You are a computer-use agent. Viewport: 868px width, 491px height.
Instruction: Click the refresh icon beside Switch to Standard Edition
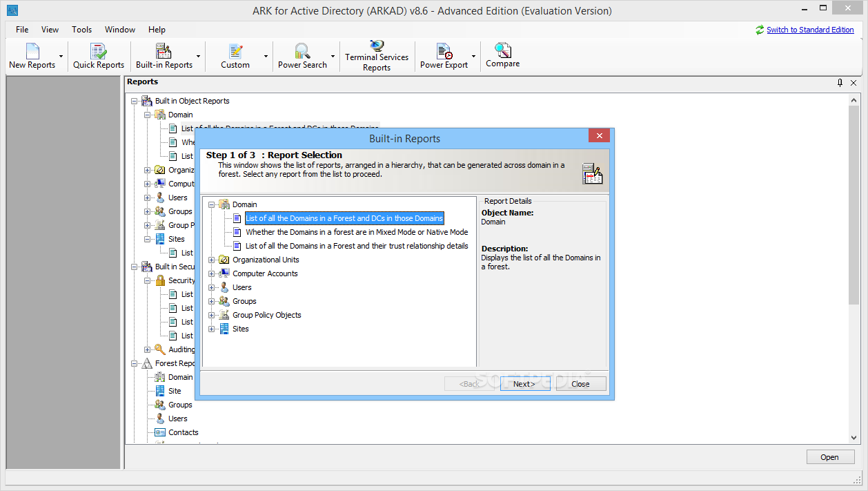pyautogui.click(x=760, y=30)
